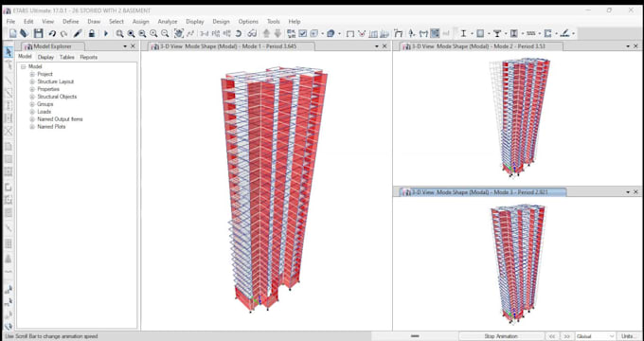Open the Display menu

tap(195, 22)
